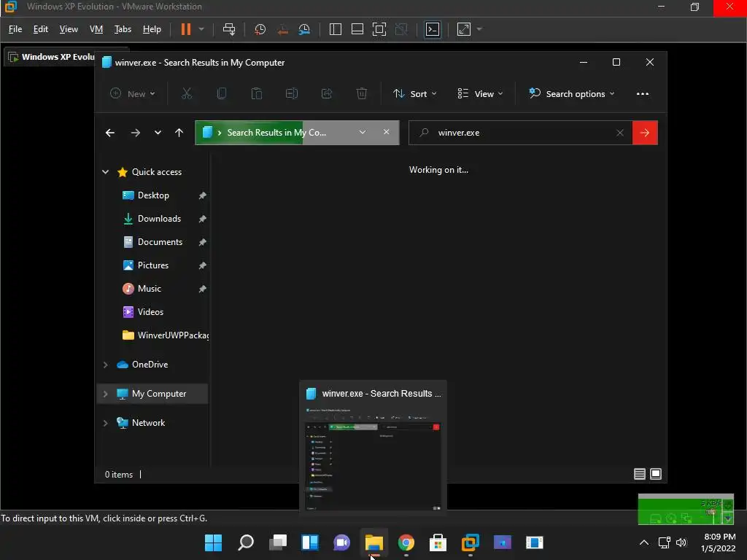Go forward with the right arrow button
Viewport: 747px width, 560px height.
(135, 133)
